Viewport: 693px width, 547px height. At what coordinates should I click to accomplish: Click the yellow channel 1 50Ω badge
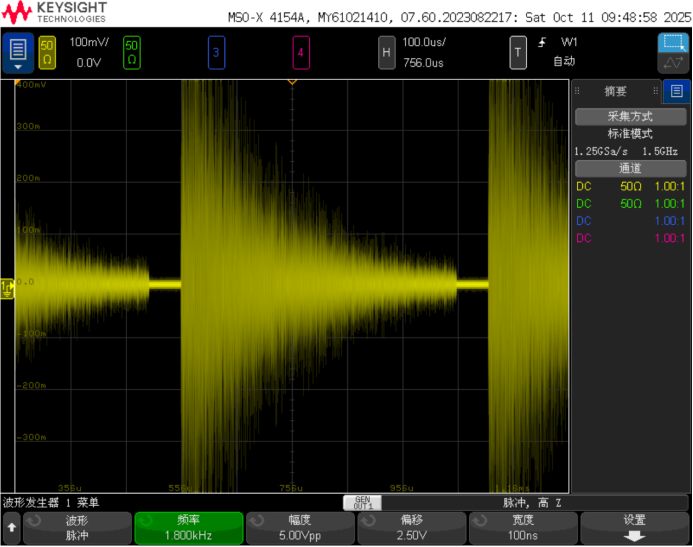pyautogui.click(x=47, y=52)
